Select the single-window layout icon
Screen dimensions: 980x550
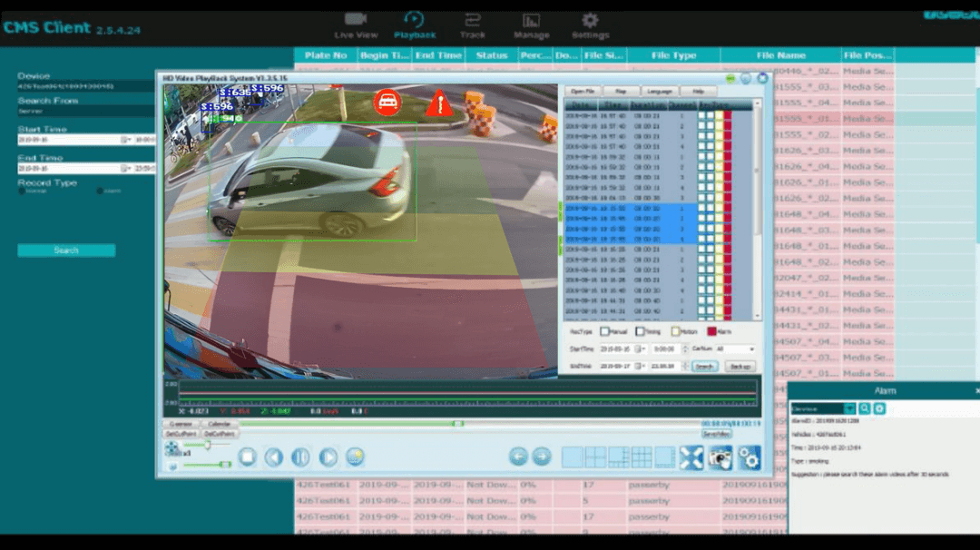572,457
